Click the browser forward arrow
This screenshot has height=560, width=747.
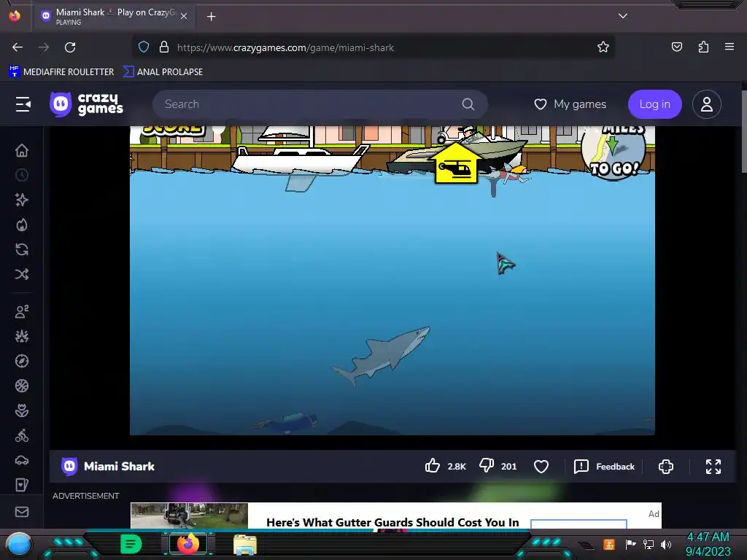tap(44, 47)
